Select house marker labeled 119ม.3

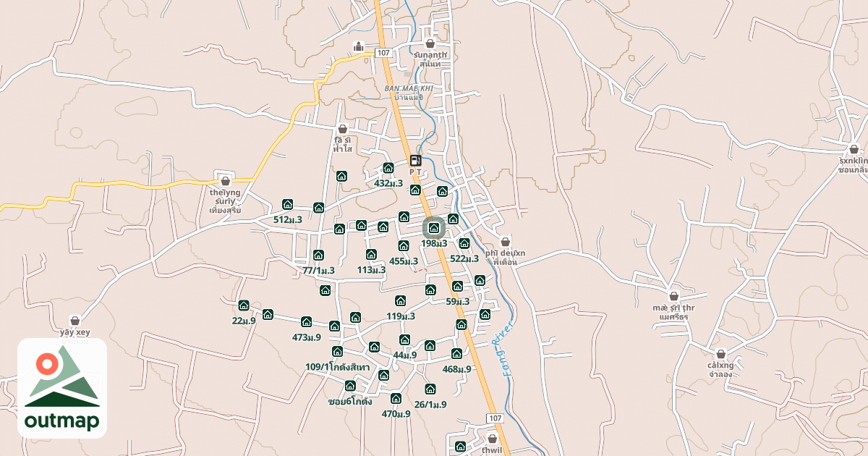[x=401, y=301]
